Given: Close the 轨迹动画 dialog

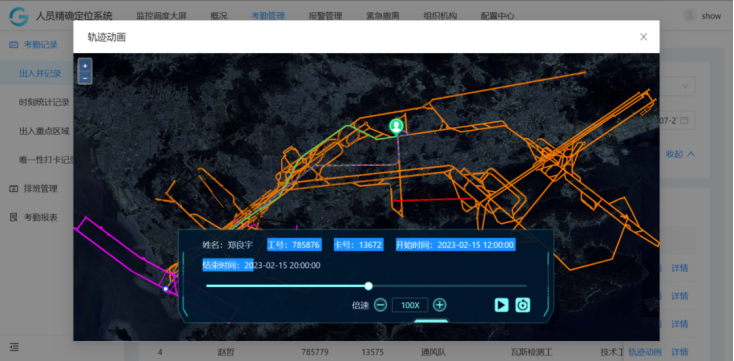Looking at the screenshot, I should click(x=644, y=37).
